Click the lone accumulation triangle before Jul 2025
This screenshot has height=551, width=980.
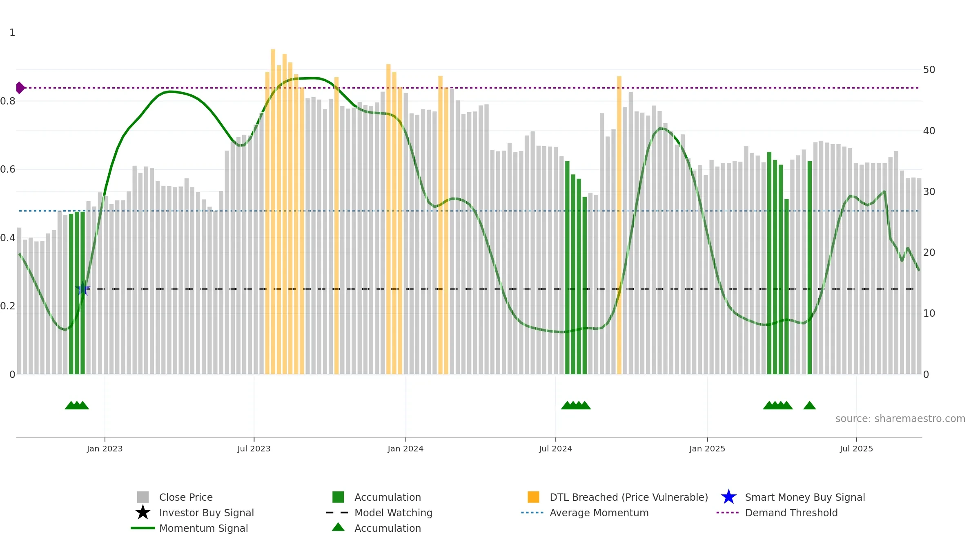pyautogui.click(x=809, y=405)
